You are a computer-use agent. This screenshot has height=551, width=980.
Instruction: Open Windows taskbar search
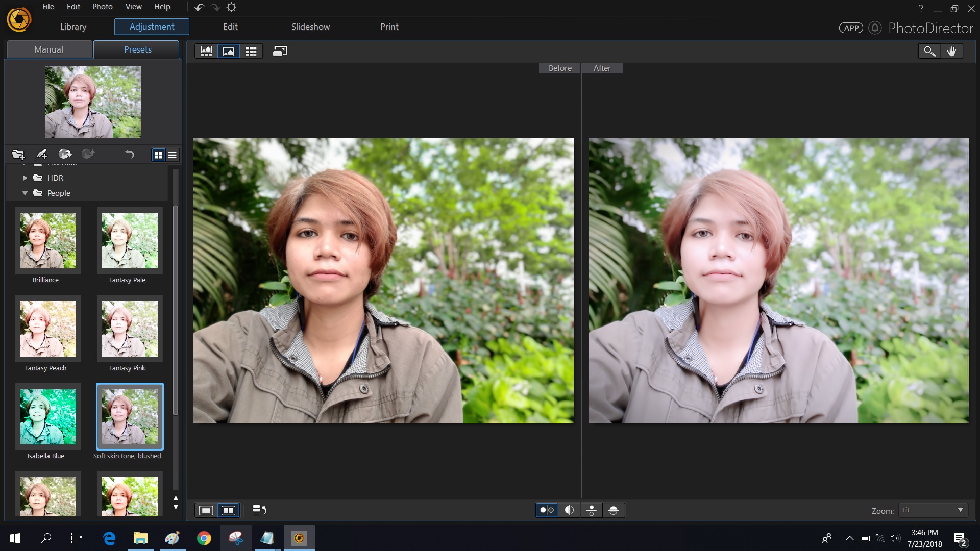coord(46,538)
